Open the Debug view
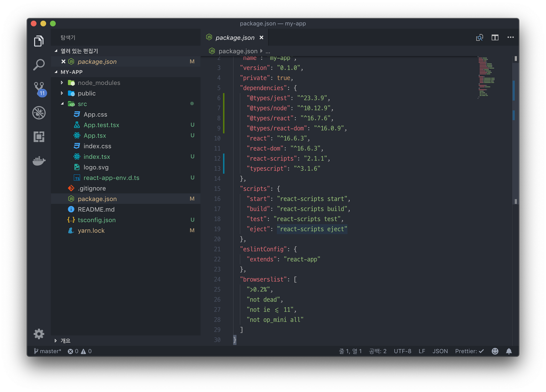Screen dimensions: 546x392 pyautogui.click(x=39, y=112)
